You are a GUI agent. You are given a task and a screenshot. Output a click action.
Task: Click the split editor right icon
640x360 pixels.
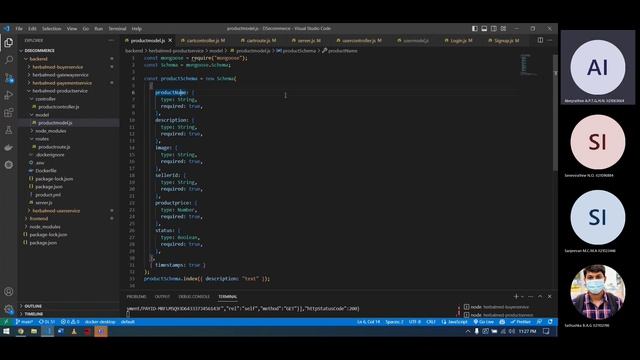click(540, 40)
